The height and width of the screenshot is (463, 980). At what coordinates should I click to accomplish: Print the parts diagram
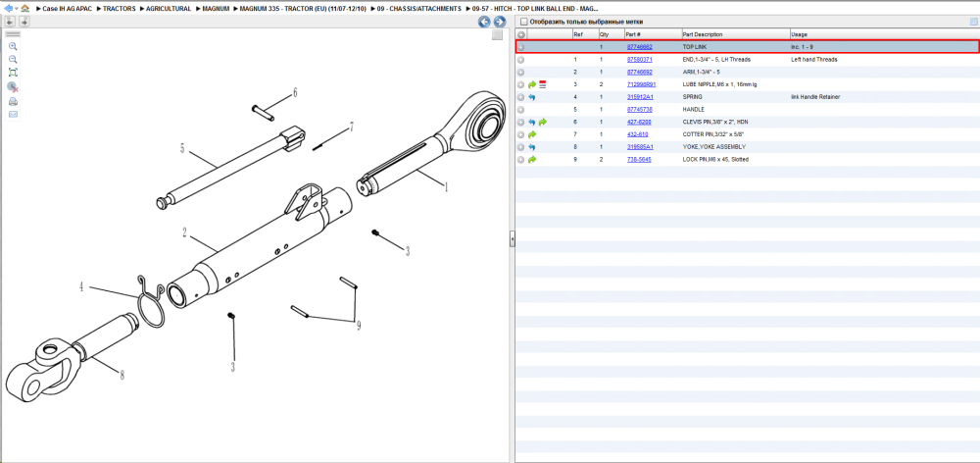(x=13, y=101)
